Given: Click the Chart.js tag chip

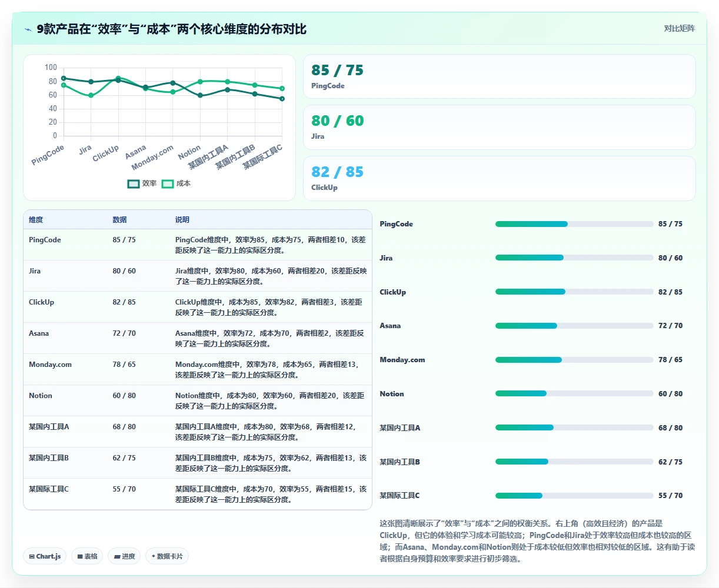Looking at the screenshot, I should 45,556.
